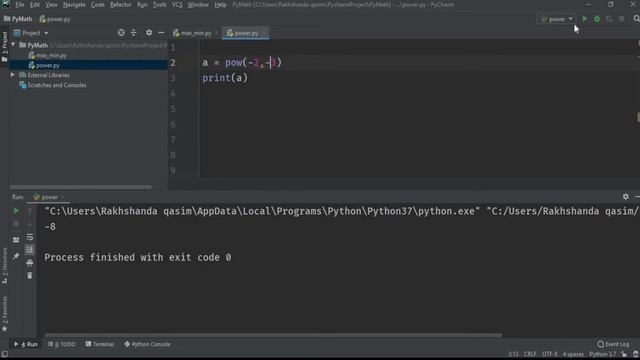Open the Window menu

pos(198,5)
